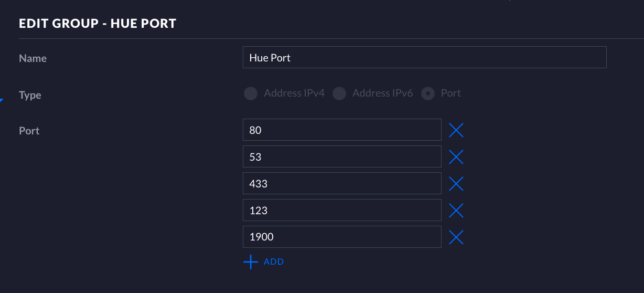Click the ADD text link
Image resolution: width=644 pixels, height=293 pixels.
(x=274, y=261)
